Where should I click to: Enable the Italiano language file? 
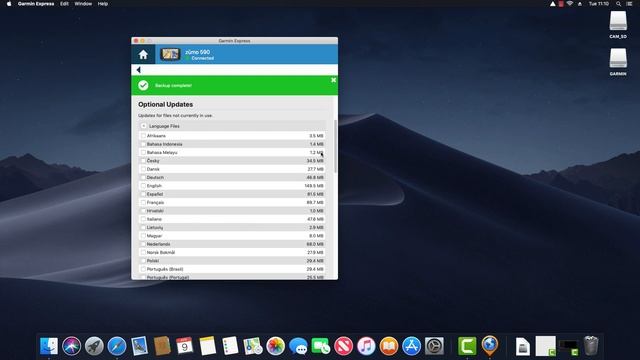click(x=143, y=219)
